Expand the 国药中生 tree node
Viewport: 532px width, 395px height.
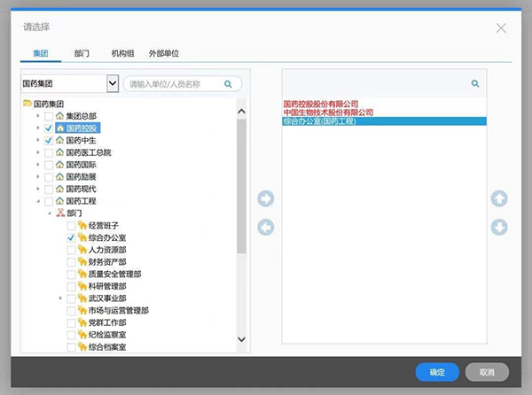point(38,140)
